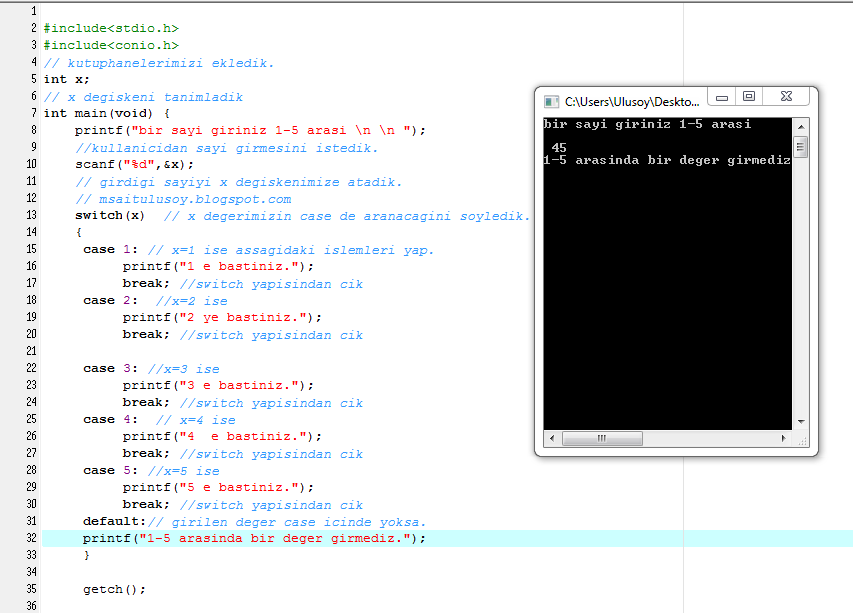Click the printf("3 e bastiniz.") statement
The image size is (853, 613).
click(218, 386)
